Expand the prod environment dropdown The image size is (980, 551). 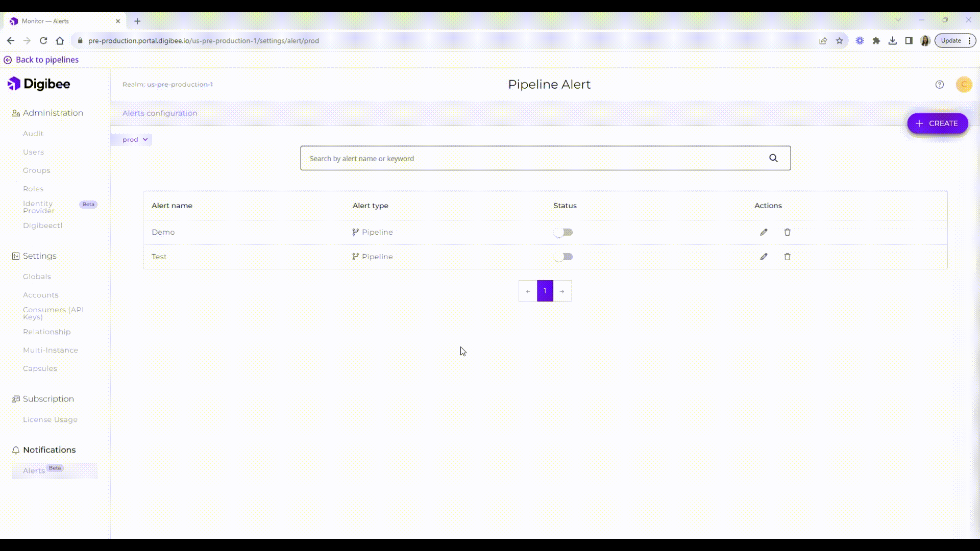click(135, 139)
